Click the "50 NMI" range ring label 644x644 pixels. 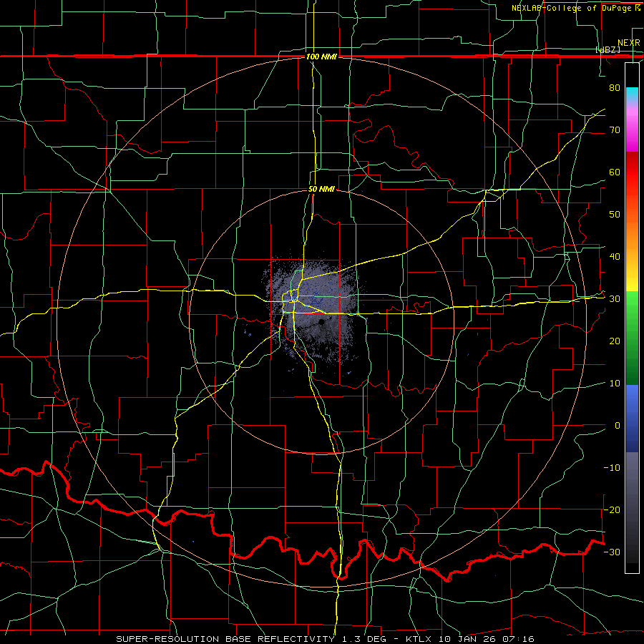coord(321,190)
